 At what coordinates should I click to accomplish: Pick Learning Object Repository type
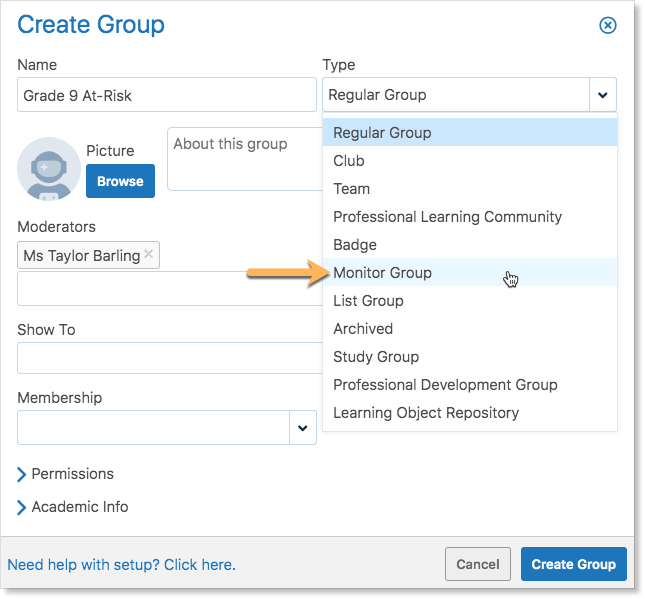470,412
